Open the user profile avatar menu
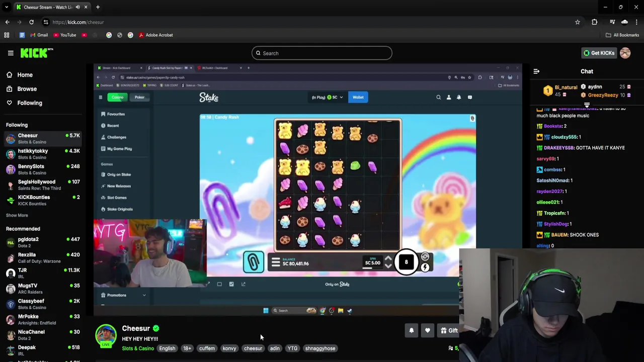This screenshot has width=644, height=362. click(625, 53)
